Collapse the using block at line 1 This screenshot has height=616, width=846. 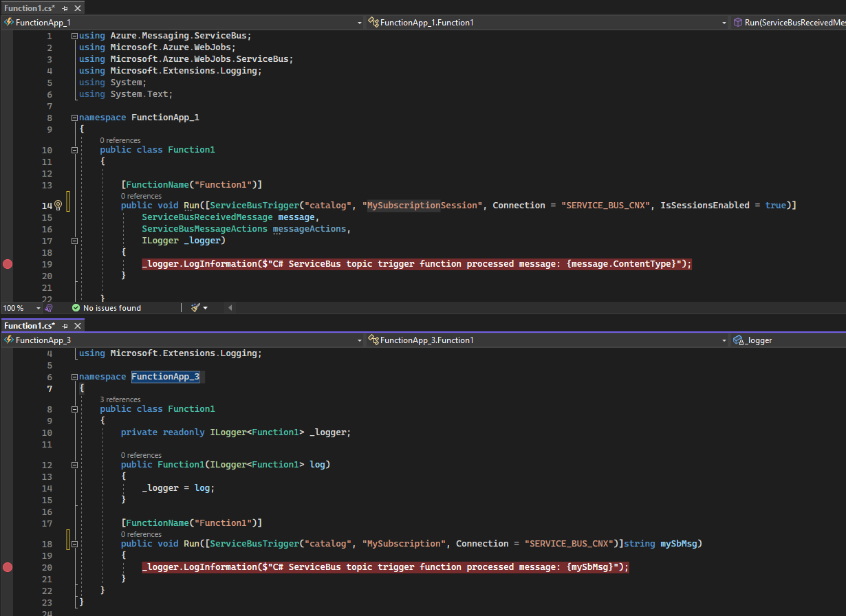pos(74,36)
